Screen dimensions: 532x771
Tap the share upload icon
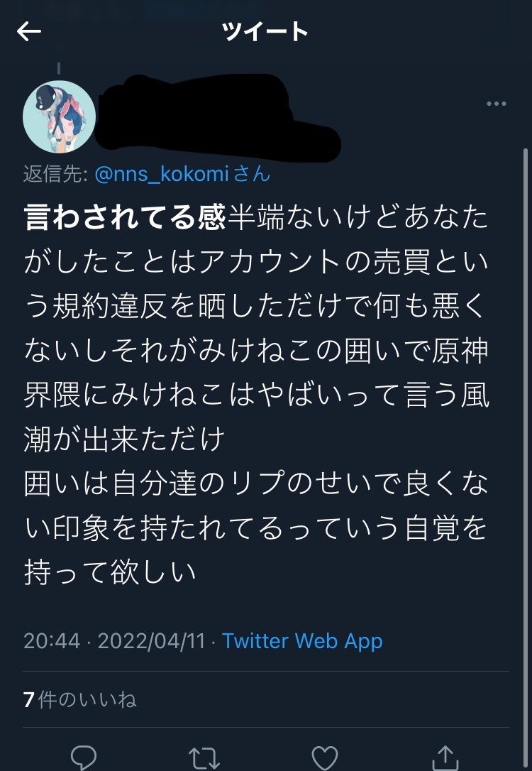pyautogui.click(x=445, y=757)
